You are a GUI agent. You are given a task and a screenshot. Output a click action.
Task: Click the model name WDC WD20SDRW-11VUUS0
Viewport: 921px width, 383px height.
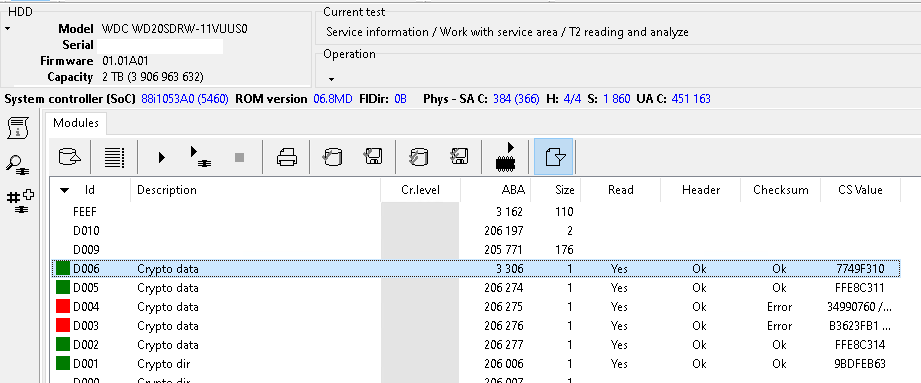click(x=174, y=29)
